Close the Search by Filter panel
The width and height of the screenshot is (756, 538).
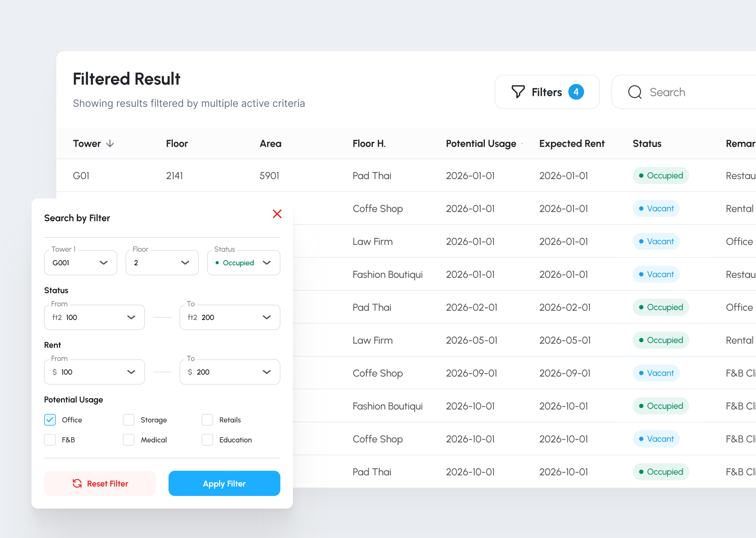277,214
